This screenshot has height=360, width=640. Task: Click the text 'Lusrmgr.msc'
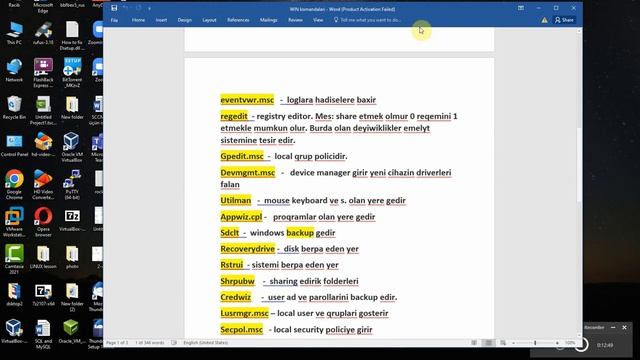point(244,313)
